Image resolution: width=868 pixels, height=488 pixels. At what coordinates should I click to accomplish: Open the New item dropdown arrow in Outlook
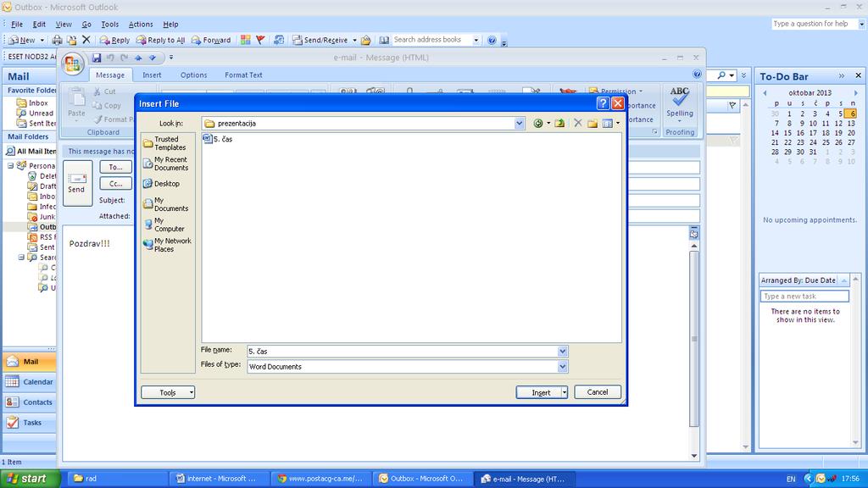tap(42, 40)
